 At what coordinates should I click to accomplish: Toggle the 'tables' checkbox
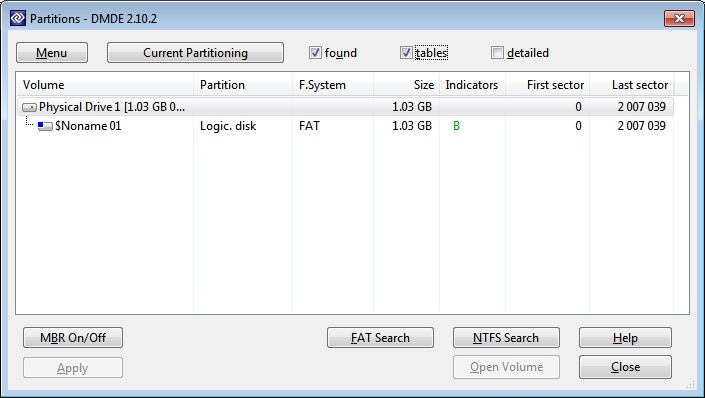click(x=406, y=53)
